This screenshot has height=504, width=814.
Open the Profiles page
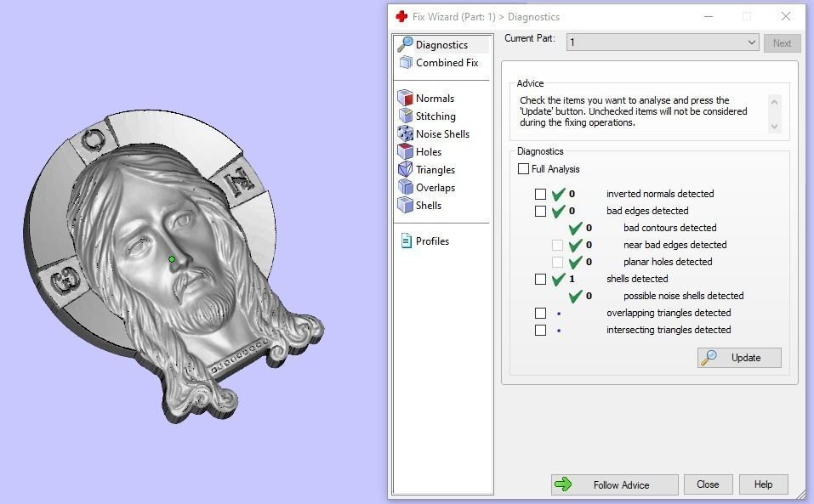tap(432, 241)
